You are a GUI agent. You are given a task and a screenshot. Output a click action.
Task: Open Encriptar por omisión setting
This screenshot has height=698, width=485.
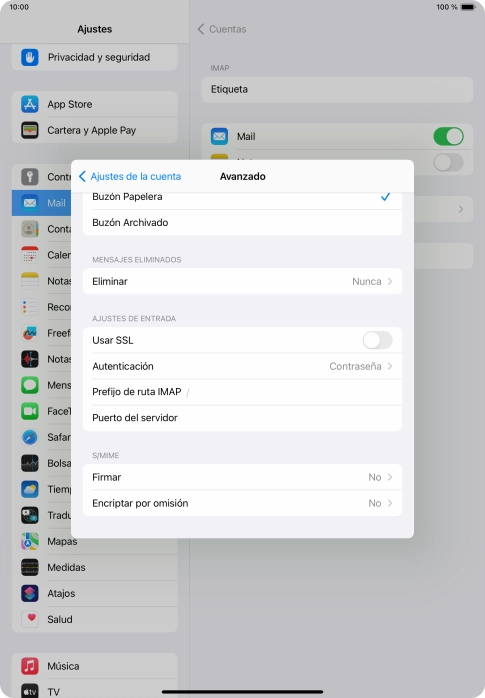(242, 503)
